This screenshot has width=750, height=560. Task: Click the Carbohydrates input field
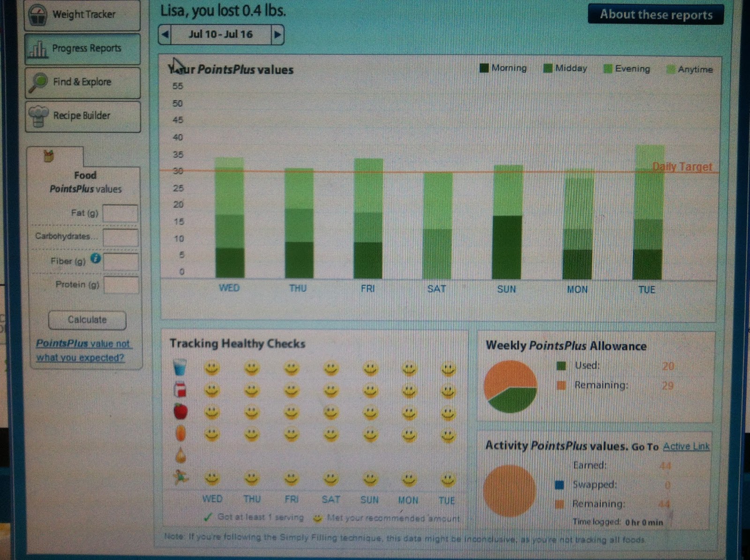(120, 238)
